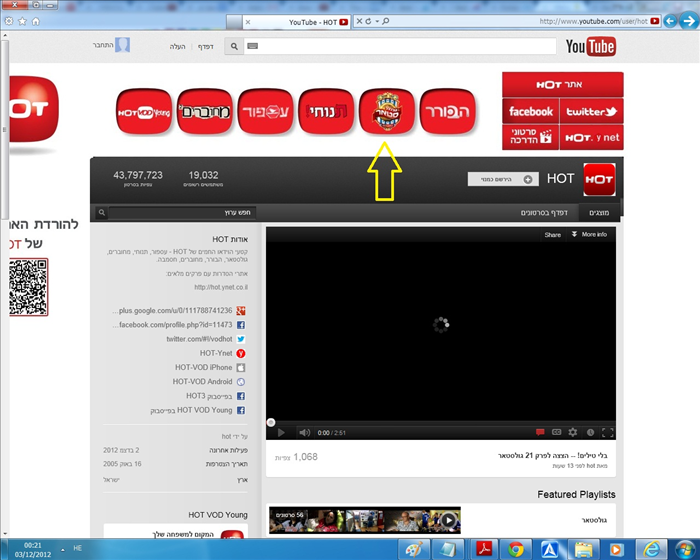Screen dimensions: 700x560
Task: Click the browser Home icon
Action: point(36,21)
